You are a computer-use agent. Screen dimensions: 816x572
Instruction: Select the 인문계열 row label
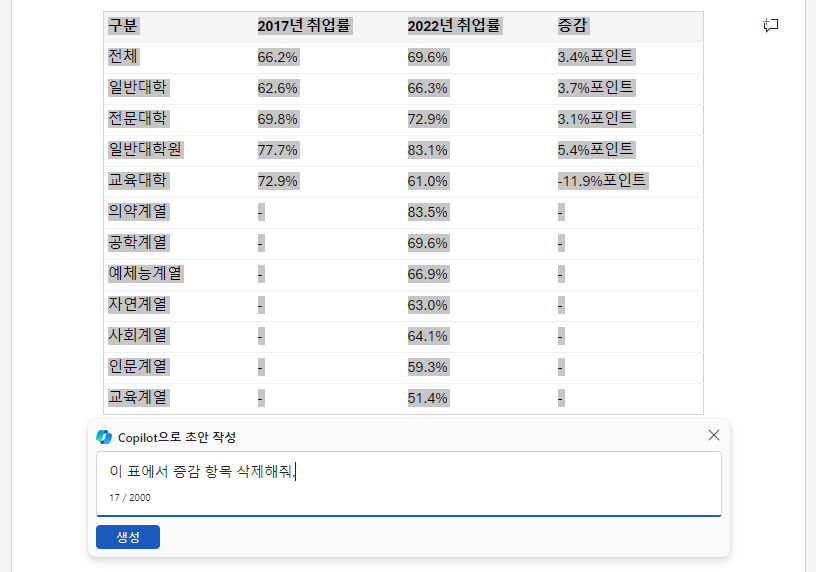point(138,366)
